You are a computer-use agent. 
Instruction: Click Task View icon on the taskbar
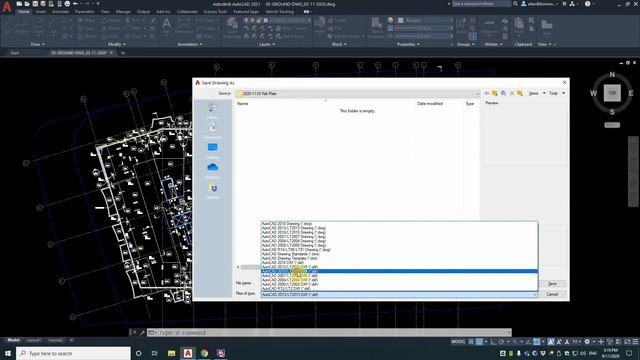tap(155, 353)
